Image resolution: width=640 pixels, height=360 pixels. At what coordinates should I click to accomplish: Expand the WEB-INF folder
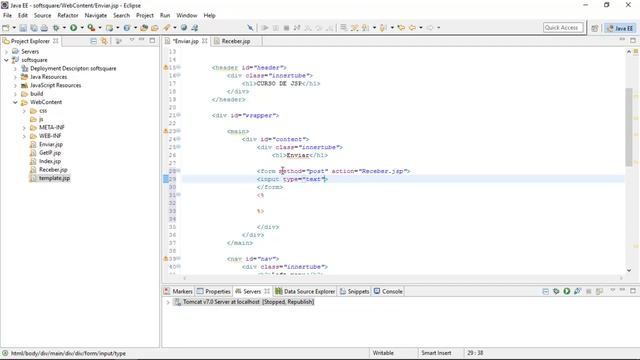(24, 136)
